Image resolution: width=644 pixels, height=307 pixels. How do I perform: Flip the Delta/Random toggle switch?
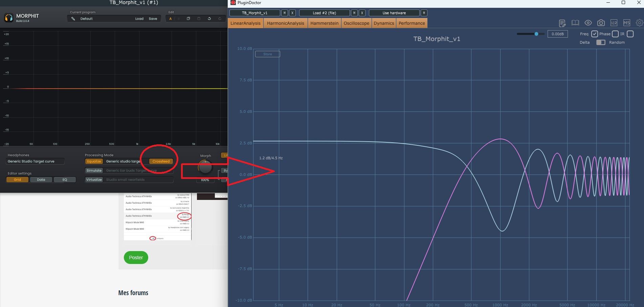(601, 42)
